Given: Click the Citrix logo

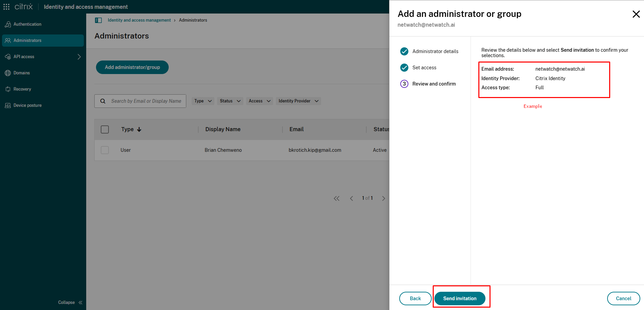Looking at the screenshot, I should 23,6.
